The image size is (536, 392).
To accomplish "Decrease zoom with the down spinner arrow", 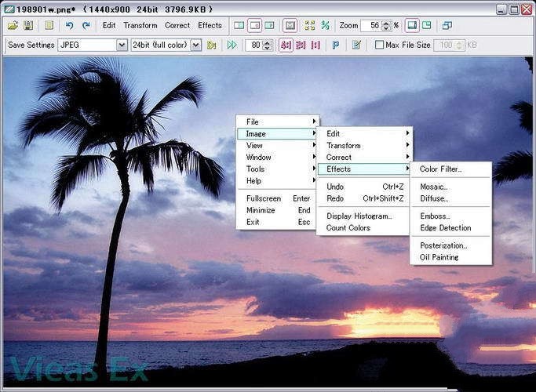I will tap(386, 28).
